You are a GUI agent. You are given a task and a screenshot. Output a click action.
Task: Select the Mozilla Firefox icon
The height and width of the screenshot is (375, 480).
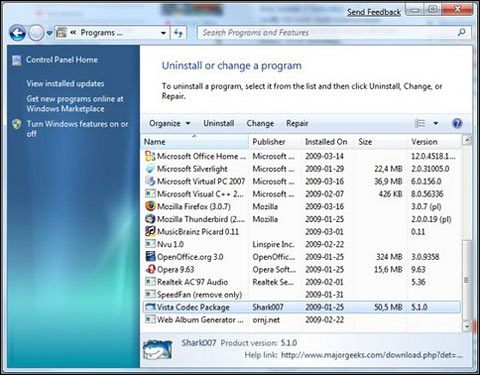point(150,206)
